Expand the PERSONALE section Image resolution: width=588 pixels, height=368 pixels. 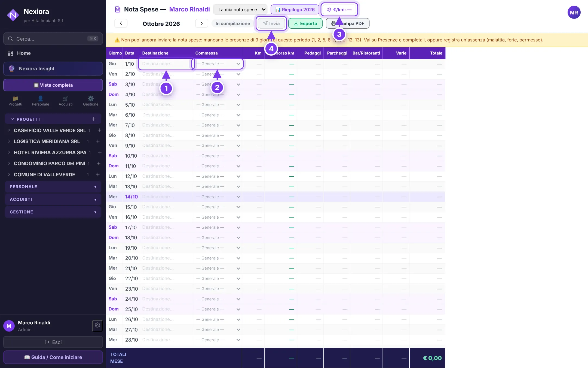click(53, 187)
